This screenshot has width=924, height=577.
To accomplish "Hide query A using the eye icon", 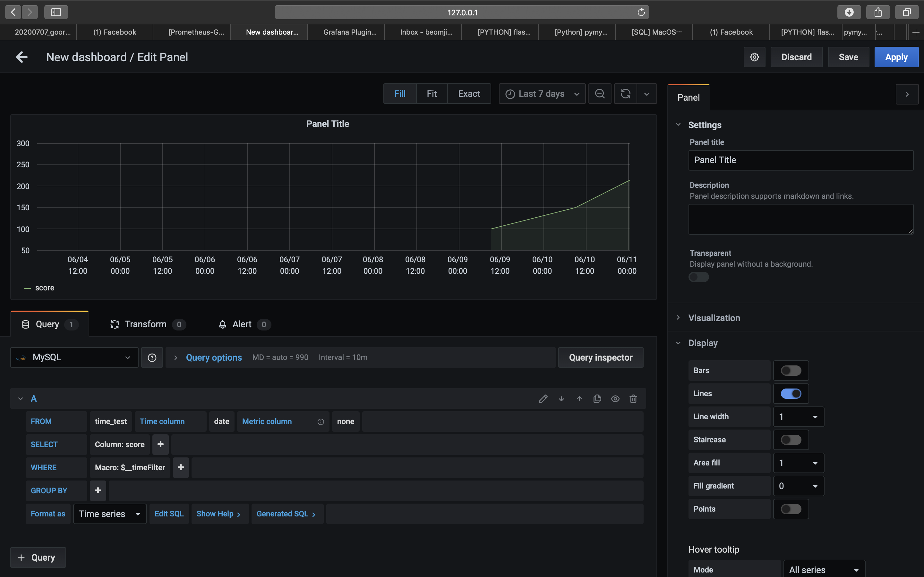I will [x=615, y=399].
